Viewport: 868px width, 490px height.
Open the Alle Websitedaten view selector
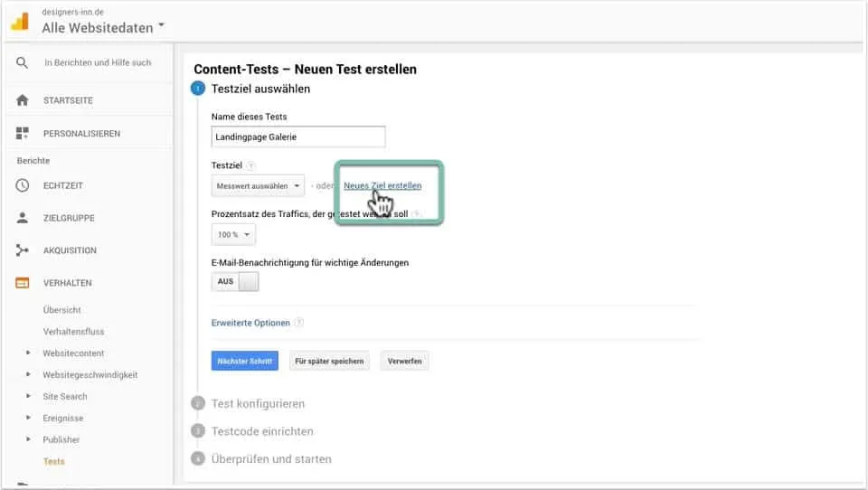(x=103, y=27)
